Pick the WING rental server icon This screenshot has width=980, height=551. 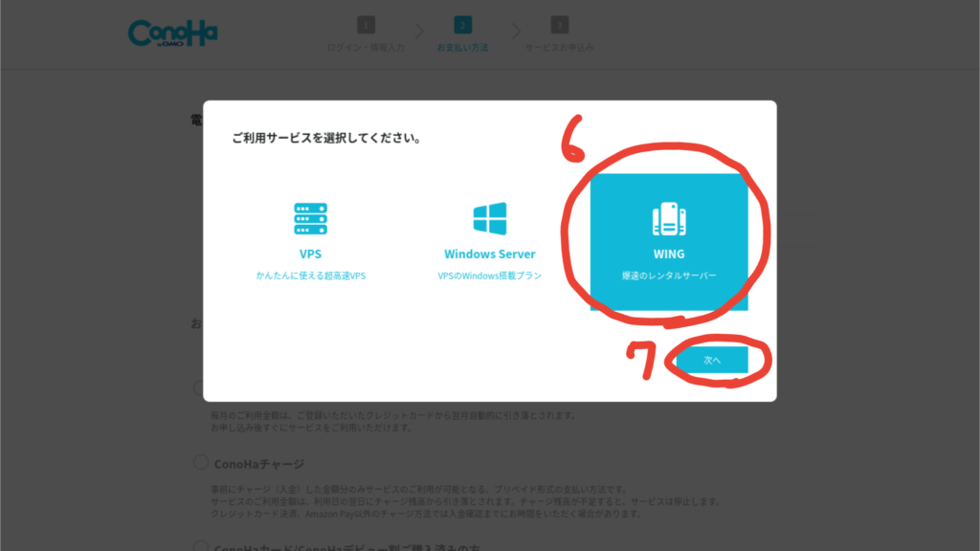[669, 219]
